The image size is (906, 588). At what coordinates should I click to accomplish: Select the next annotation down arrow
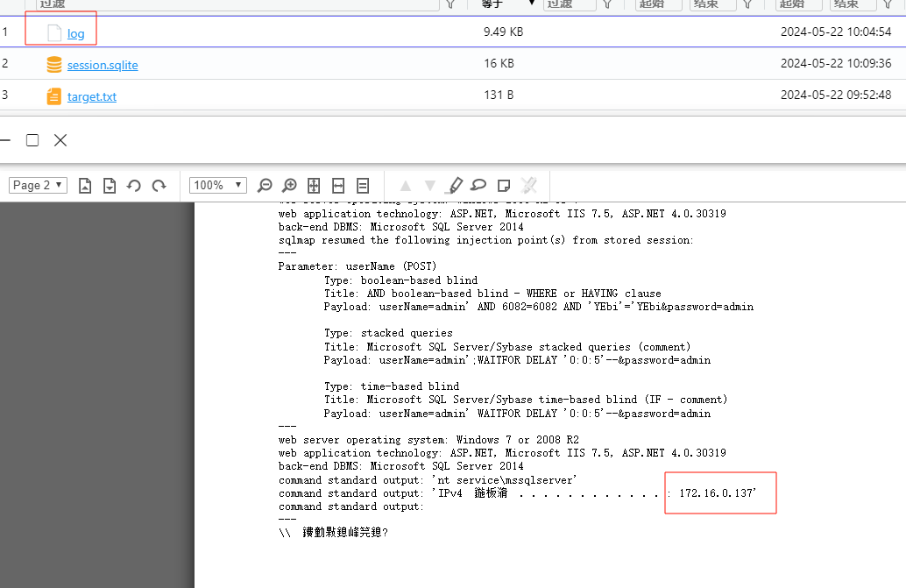(x=430, y=186)
